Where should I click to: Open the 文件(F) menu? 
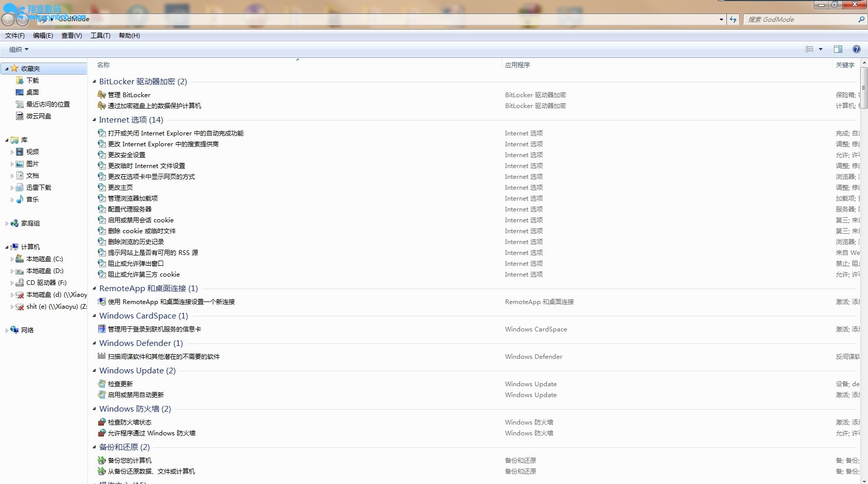pos(15,36)
